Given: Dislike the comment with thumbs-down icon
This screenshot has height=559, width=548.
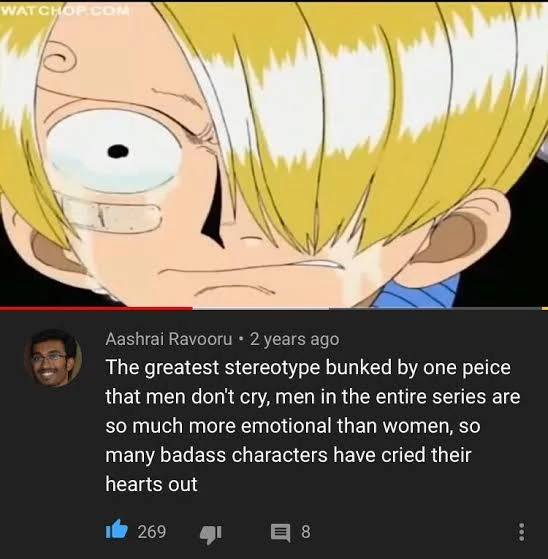Looking at the screenshot, I should (x=211, y=533).
